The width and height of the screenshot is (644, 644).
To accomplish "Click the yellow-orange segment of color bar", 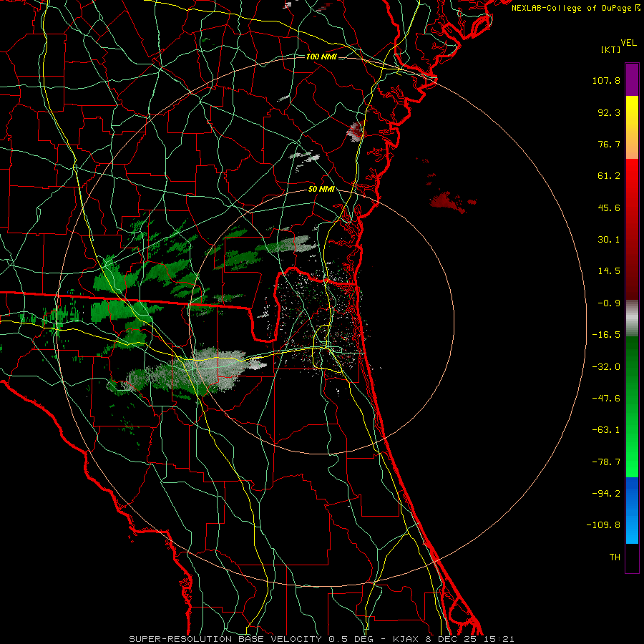I will tap(632, 127).
